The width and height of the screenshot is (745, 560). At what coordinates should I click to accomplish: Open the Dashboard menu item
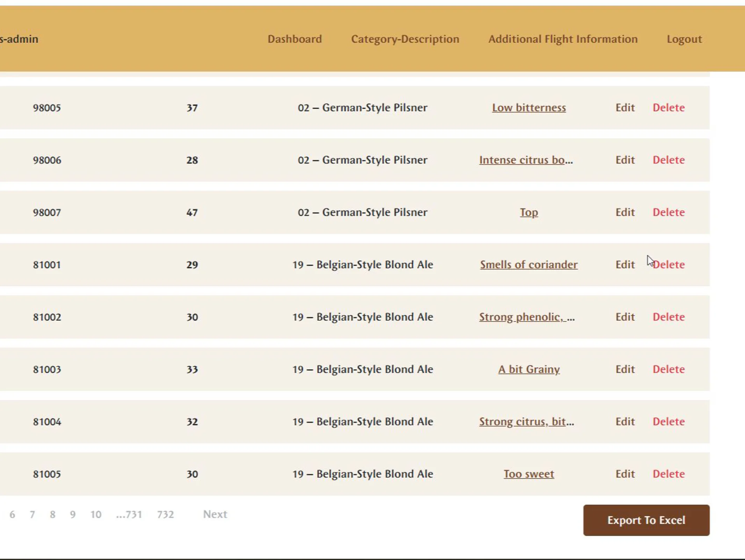pos(295,39)
